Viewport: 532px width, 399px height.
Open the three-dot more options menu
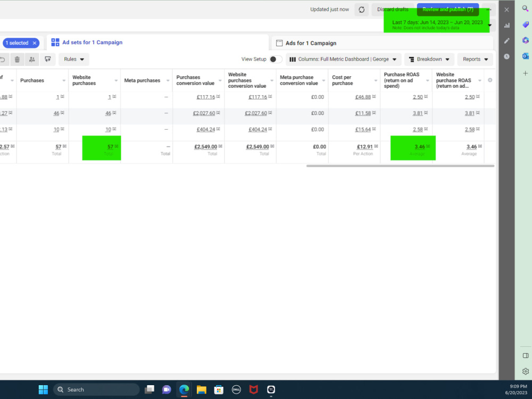(x=488, y=10)
